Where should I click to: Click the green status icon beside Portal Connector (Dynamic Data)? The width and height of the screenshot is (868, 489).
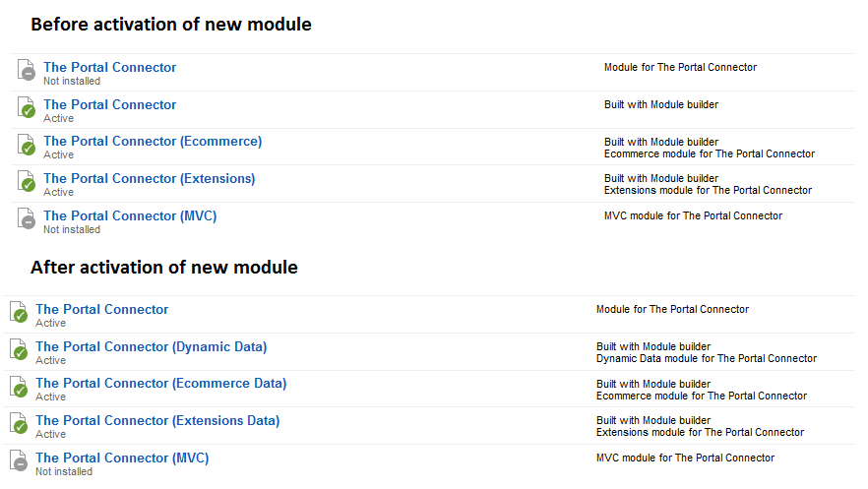19,349
